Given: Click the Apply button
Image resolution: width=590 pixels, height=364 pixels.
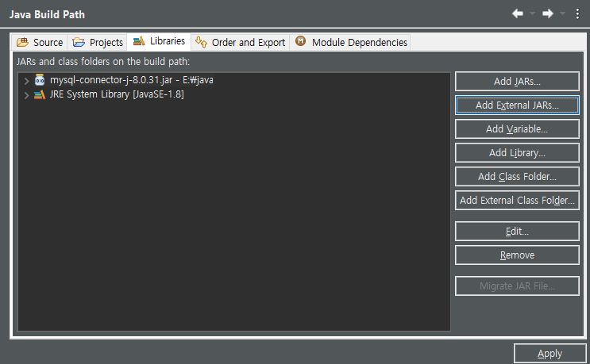Looking at the screenshot, I should point(550,354).
